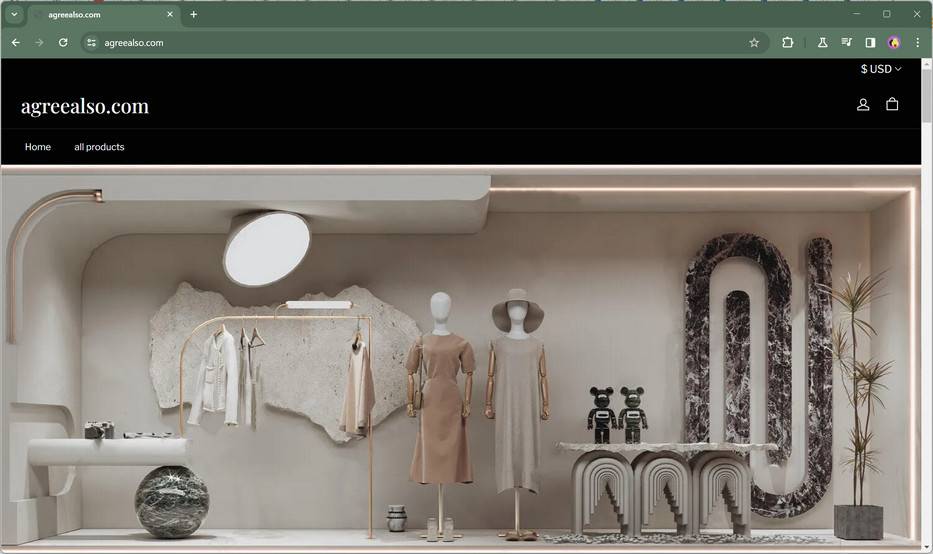The height and width of the screenshot is (554, 933).
Task: Click the agreealso.com store logo
Action: 85,107
